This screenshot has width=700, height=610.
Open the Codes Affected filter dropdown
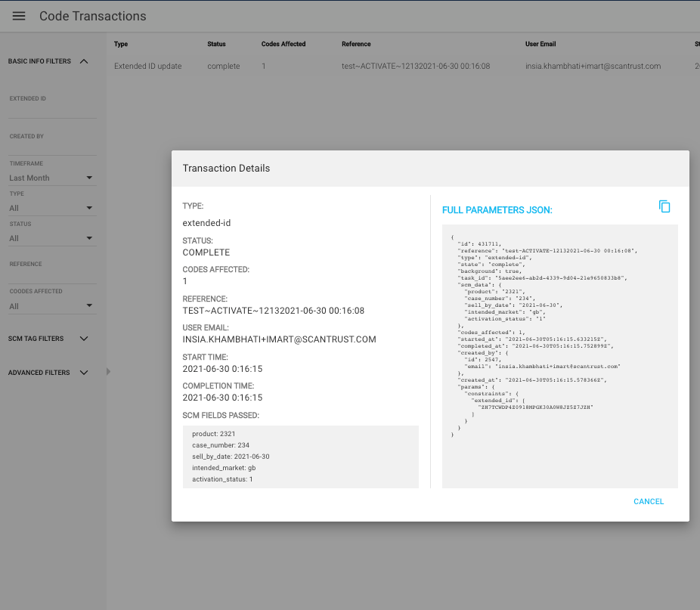coord(51,306)
